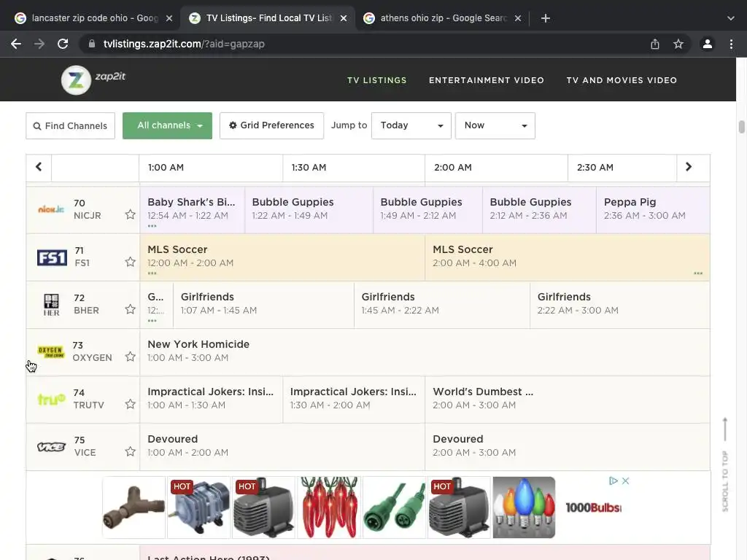Favorite the BHER channel star
The height and width of the screenshot is (560, 747).
coord(130,309)
